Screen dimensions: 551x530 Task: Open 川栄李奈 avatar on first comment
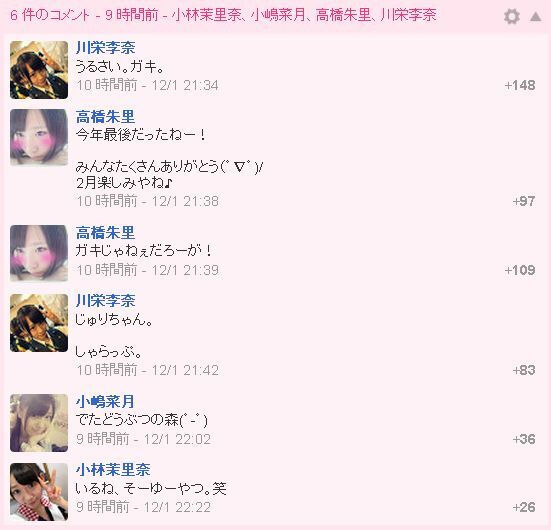(x=39, y=70)
